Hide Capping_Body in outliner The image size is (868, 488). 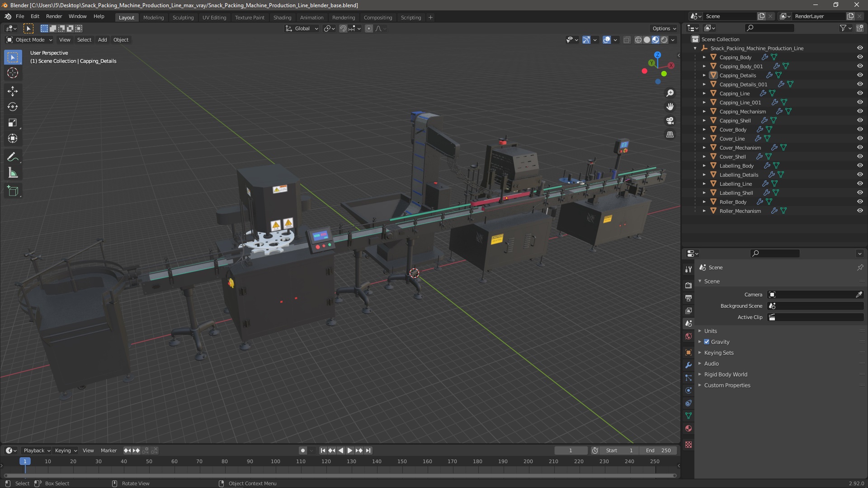[x=860, y=57]
